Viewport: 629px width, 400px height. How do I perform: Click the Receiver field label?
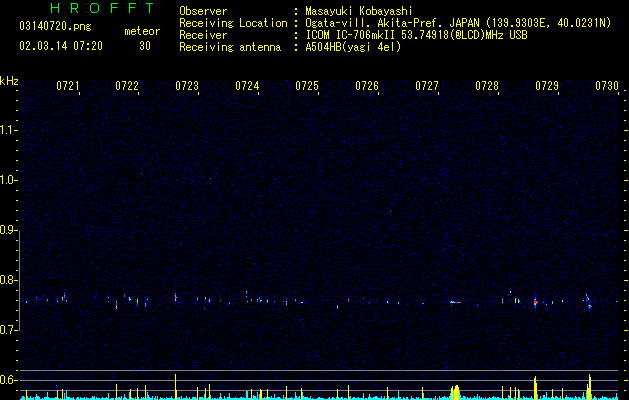203,35
